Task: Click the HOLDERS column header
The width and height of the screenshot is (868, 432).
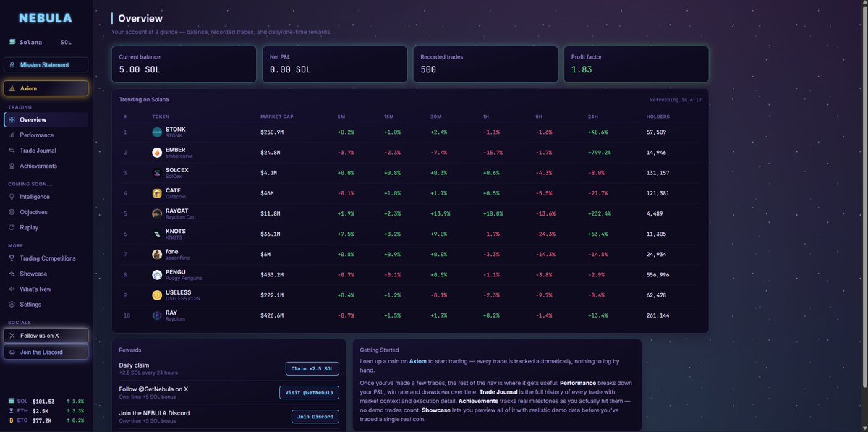Action: pyautogui.click(x=658, y=117)
